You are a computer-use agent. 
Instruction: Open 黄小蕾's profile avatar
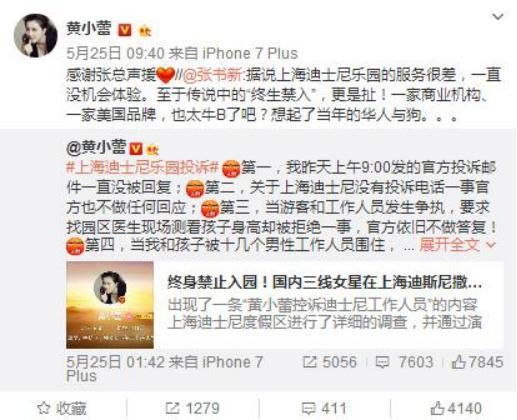(x=35, y=35)
